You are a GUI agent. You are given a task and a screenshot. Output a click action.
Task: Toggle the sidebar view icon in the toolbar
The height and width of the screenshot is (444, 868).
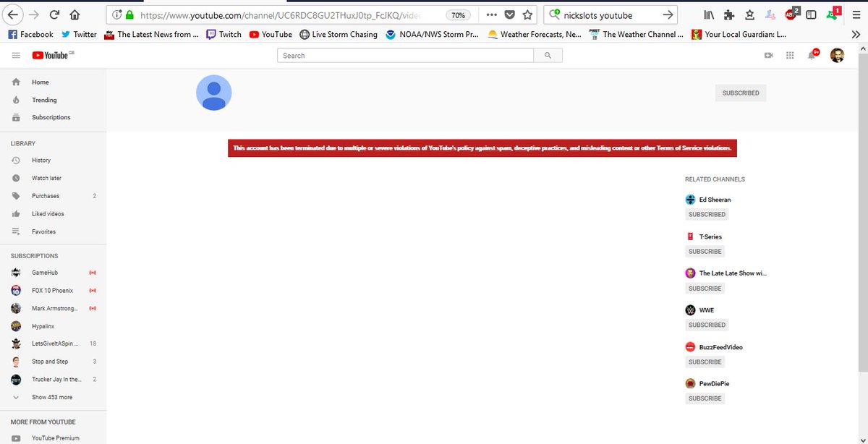pos(812,15)
